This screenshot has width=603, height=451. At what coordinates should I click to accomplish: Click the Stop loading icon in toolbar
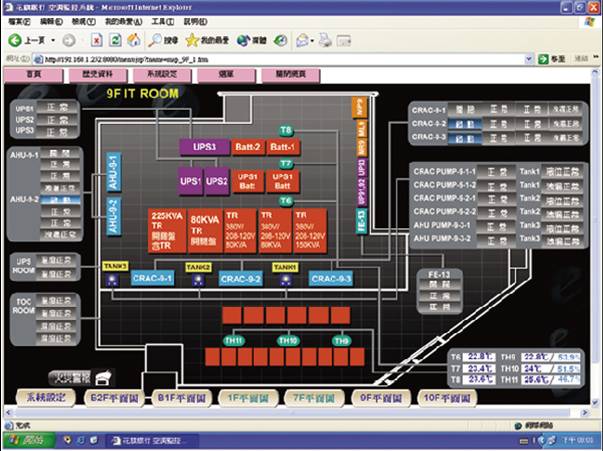pyautogui.click(x=96, y=40)
